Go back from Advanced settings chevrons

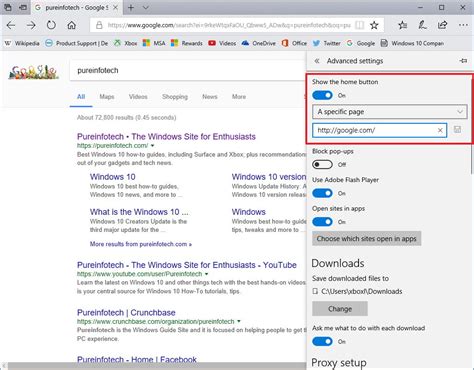coord(317,61)
